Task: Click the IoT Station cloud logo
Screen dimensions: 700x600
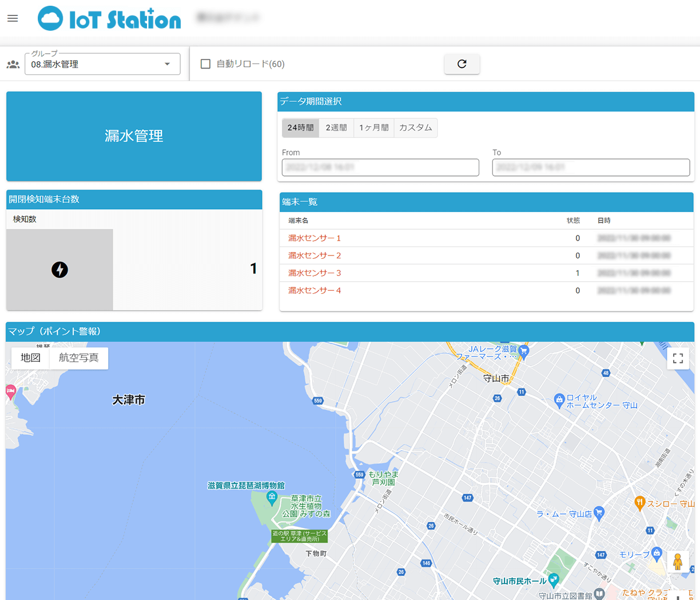Action: pos(50,19)
